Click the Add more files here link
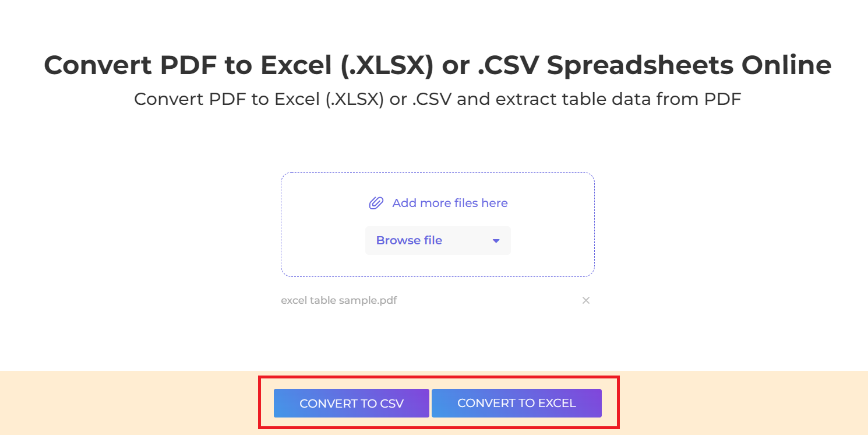Image resolution: width=868 pixels, height=435 pixels. coord(450,202)
